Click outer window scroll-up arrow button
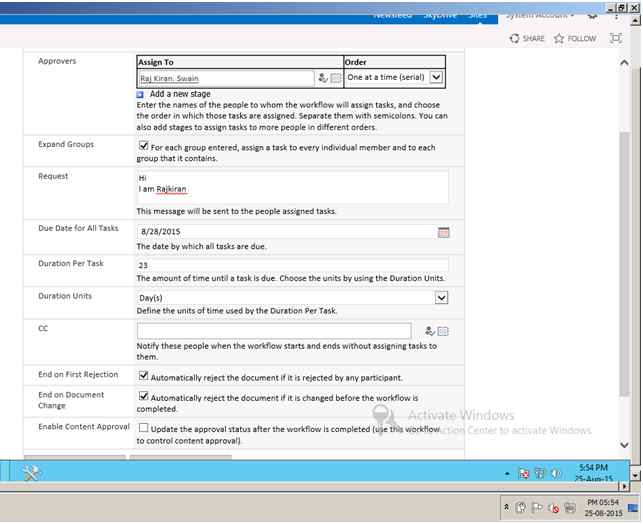Viewport: 643px width, 524px height. click(x=635, y=20)
